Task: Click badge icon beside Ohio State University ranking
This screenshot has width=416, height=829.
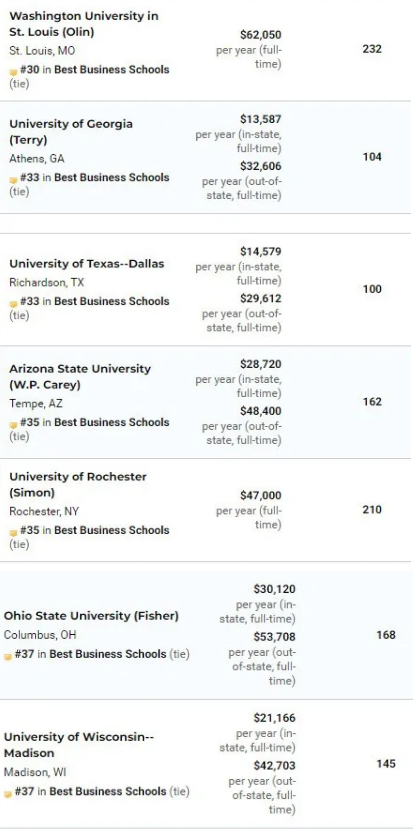Action: pyautogui.click(x=7, y=656)
